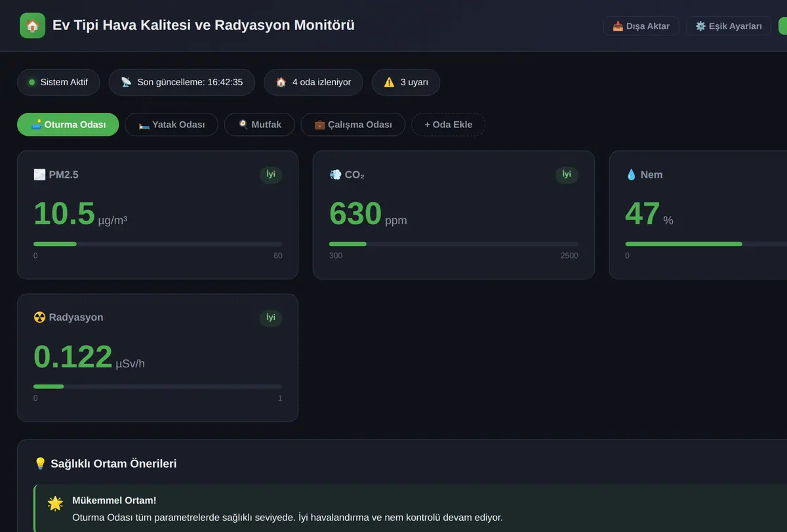The width and height of the screenshot is (787, 532).
Task: Click the CO₂ reading 630
Action: [355, 214]
